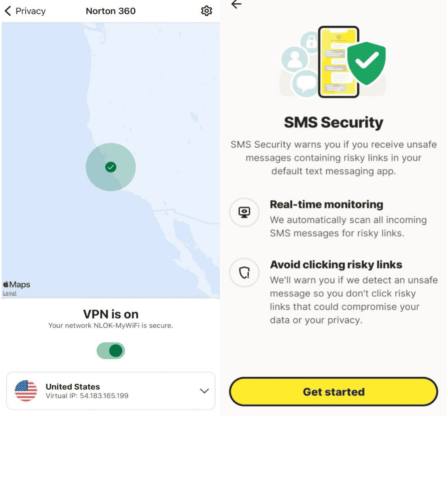448x497 pixels.
Task: Tap the Avoid clicking risky links shield icon
Action: pyautogui.click(x=244, y=273)
